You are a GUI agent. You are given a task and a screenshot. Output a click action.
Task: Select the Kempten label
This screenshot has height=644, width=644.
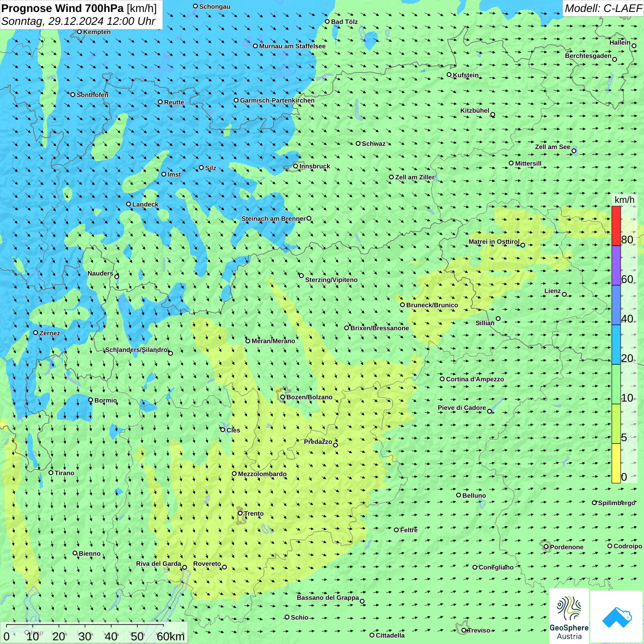click(x=97, y=32)
